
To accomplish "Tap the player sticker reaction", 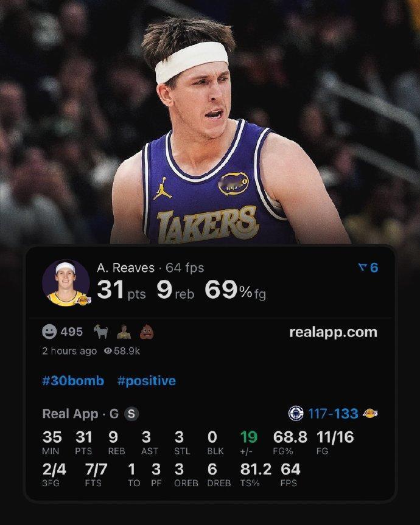I will [x=124, y=332].
